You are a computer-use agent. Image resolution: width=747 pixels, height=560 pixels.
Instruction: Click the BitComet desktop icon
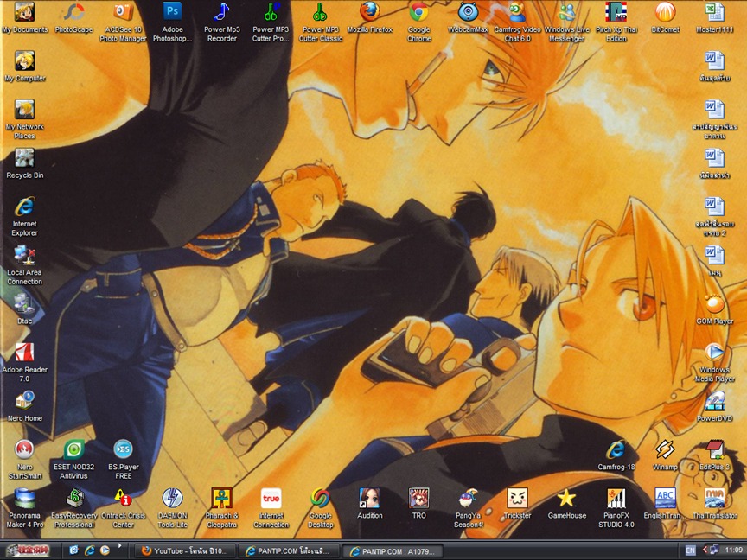[x=665, y=18]
